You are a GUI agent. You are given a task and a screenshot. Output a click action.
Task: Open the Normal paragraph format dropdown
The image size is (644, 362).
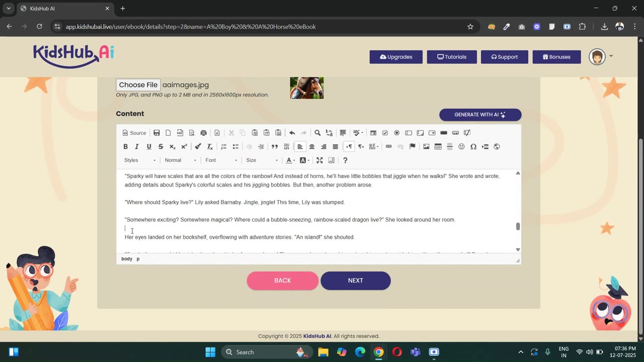181,160
